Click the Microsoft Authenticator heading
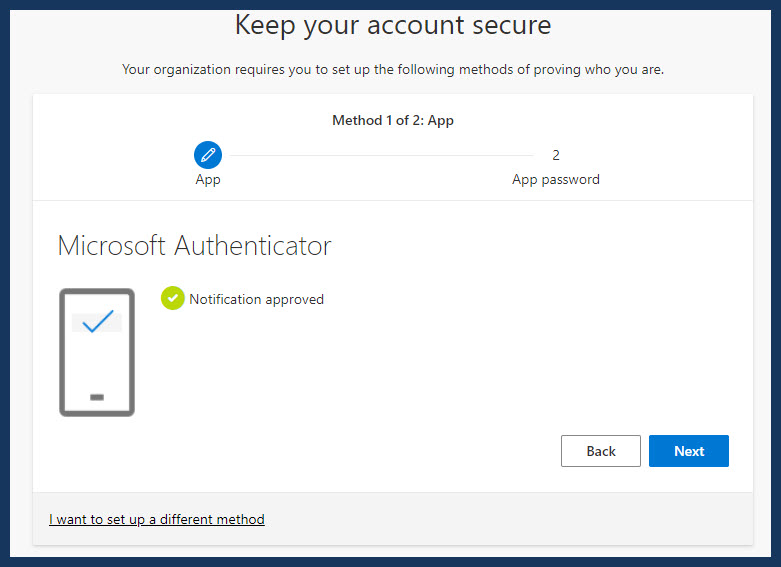The width and height of the screenshot is (781, 567). [194, 246]
